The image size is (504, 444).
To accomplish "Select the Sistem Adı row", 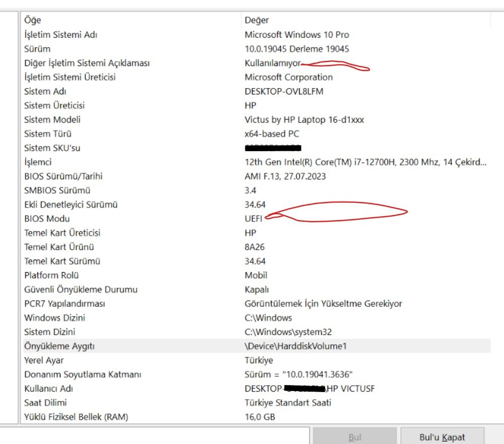I will 45,91.
